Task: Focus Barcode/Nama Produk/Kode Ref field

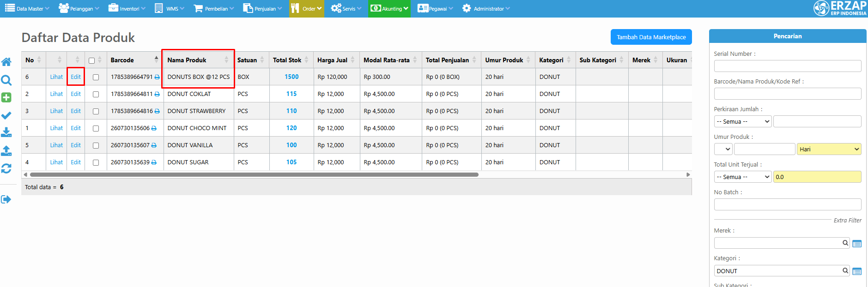Action: (x=787, y=94)
